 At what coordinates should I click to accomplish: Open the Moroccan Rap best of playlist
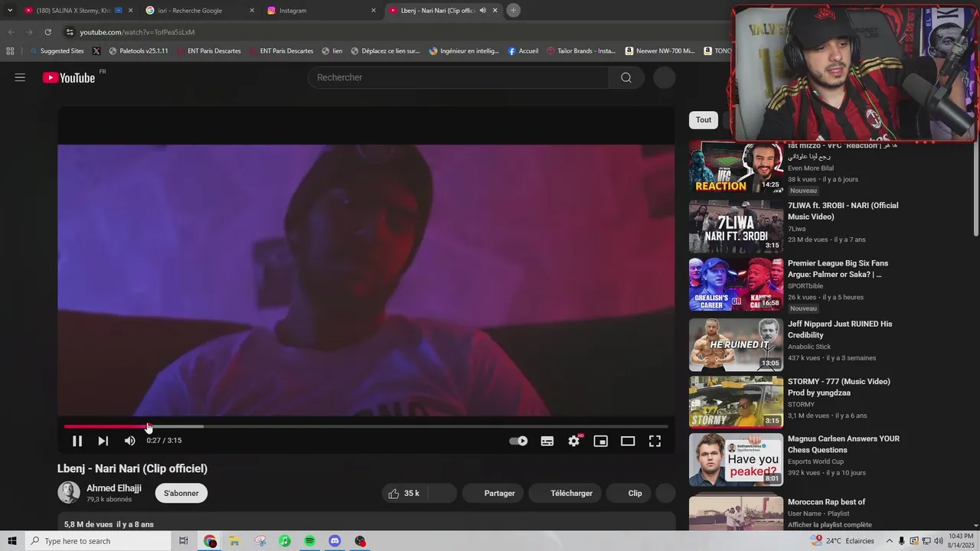pos(826,502)
